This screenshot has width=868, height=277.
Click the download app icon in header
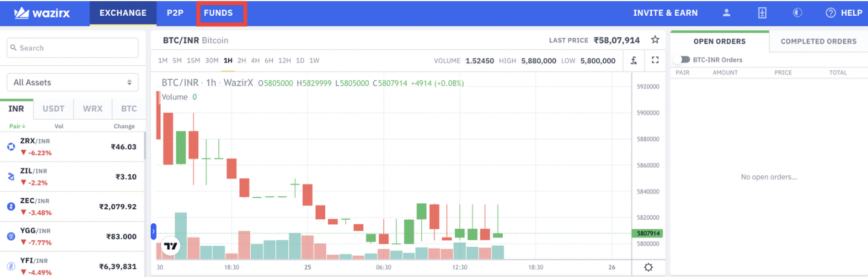(762, 13)
